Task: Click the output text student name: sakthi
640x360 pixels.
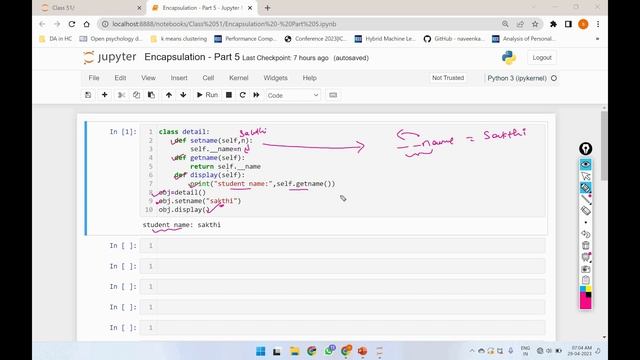Action: (182, 225)
